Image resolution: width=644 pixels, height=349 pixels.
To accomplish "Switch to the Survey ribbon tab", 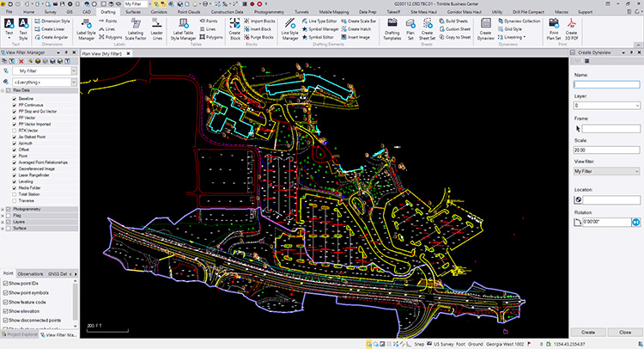I will pos(50,12).
